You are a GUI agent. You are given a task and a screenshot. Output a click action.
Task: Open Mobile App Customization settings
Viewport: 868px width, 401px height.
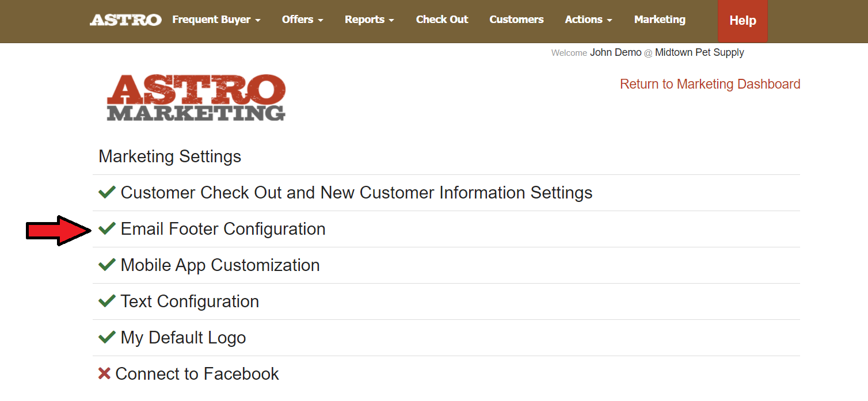point(220,265)
